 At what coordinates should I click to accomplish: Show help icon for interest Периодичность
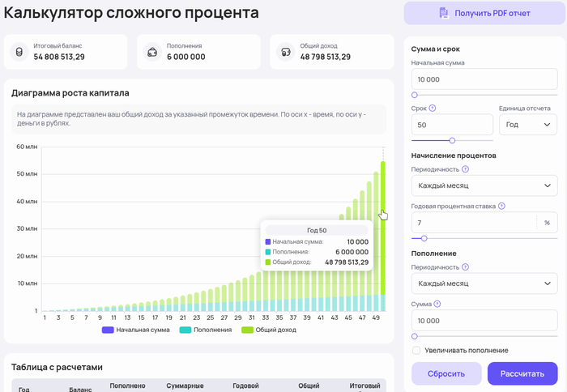(465, 169)
